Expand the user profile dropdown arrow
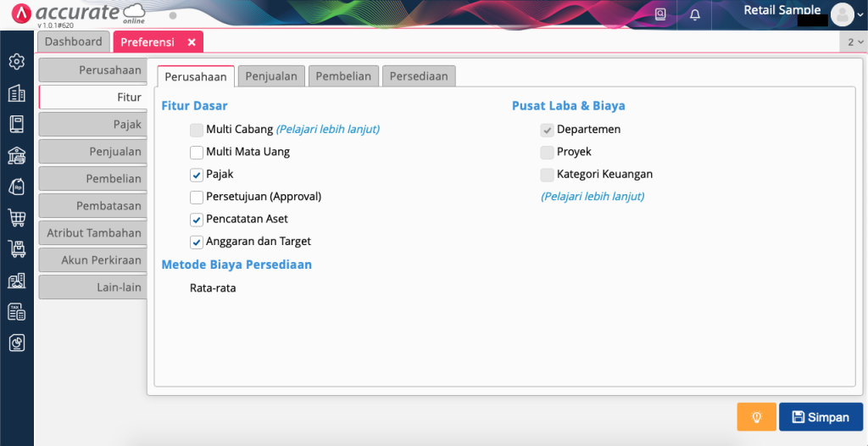868x446 pixels. (x=860, y=15)
